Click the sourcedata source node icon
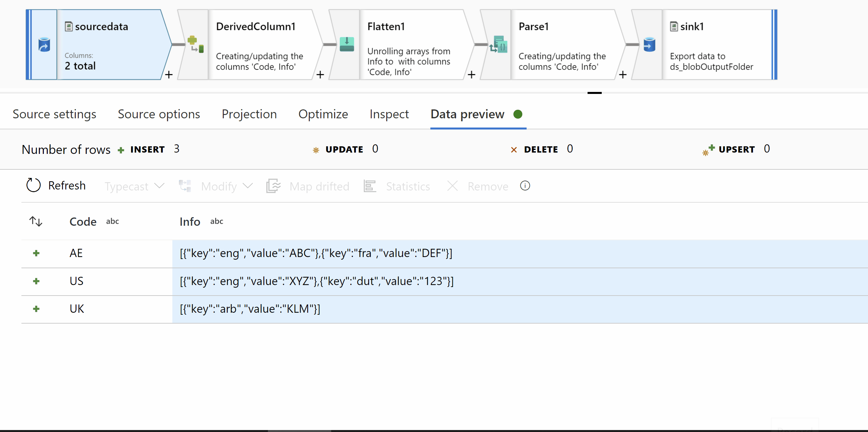Image resolution: width=868 pixels, height=432 pixels. (x=44, y=44)
